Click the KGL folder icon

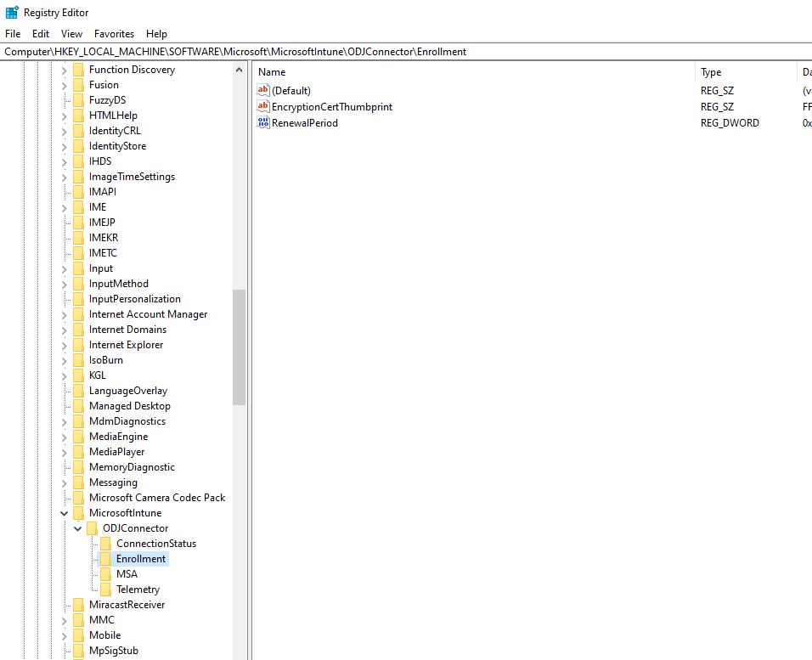(x=79, y=375)
